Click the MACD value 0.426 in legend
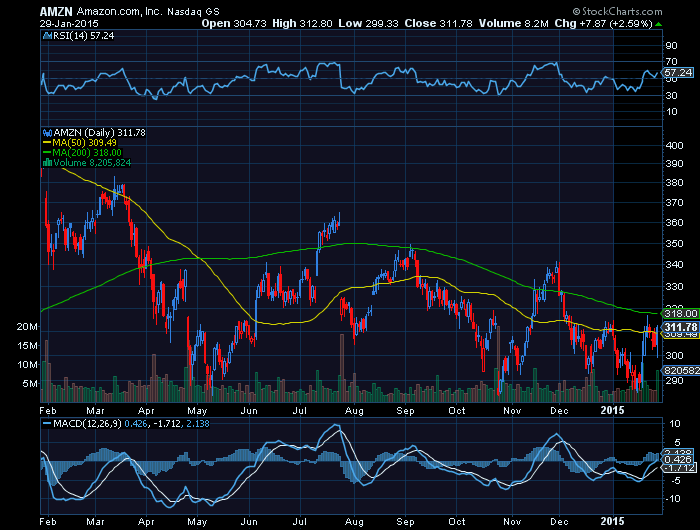This screenshot has width=700, height=530. click(x=136, y=424)
